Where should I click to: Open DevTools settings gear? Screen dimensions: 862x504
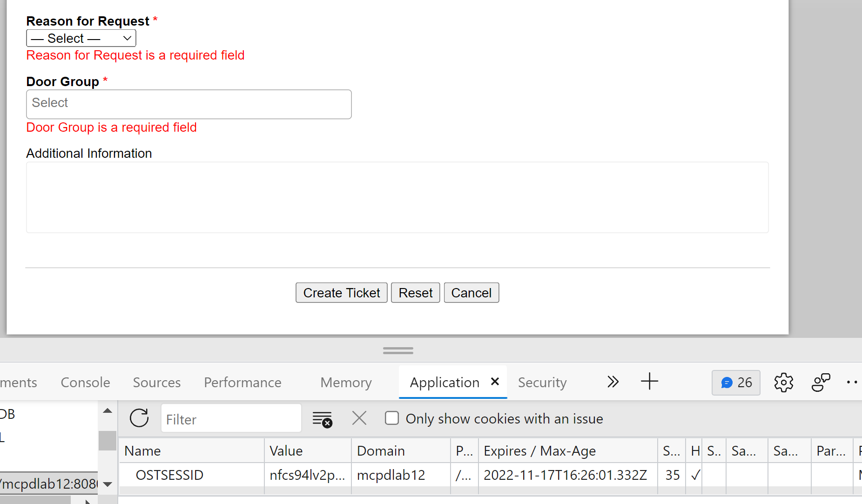pyautogui.click(x=783, y=383)
